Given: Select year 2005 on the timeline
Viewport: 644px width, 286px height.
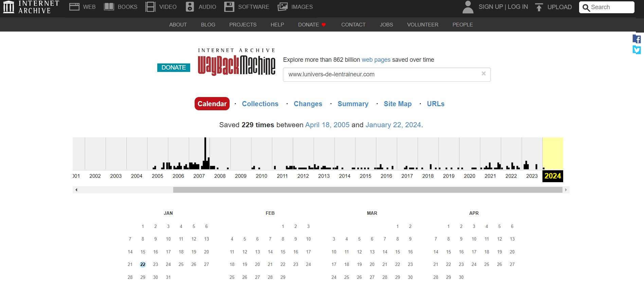Looking at the screenshot, I should click(158, 176).
